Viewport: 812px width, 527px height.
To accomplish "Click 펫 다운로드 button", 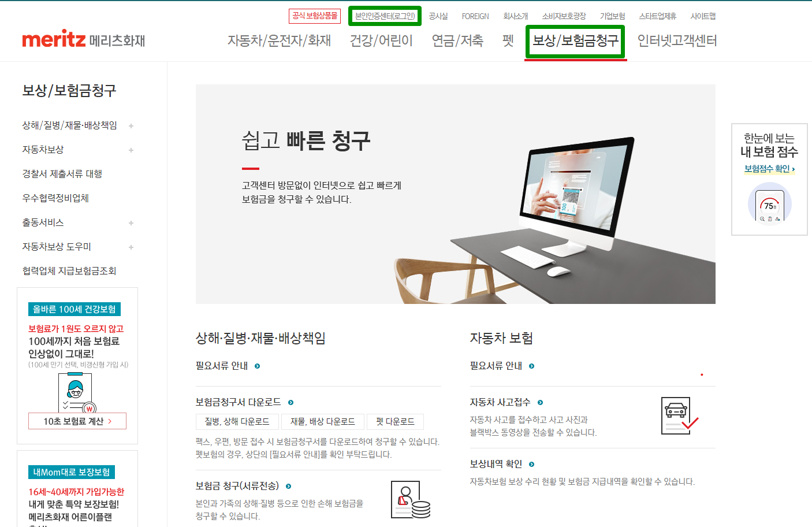I will 395,422.
